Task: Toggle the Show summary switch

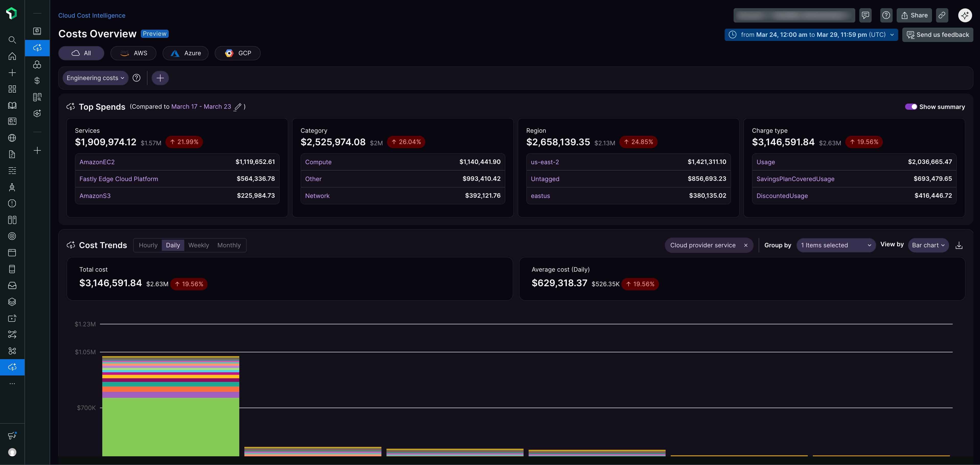Action: (911, 107)
